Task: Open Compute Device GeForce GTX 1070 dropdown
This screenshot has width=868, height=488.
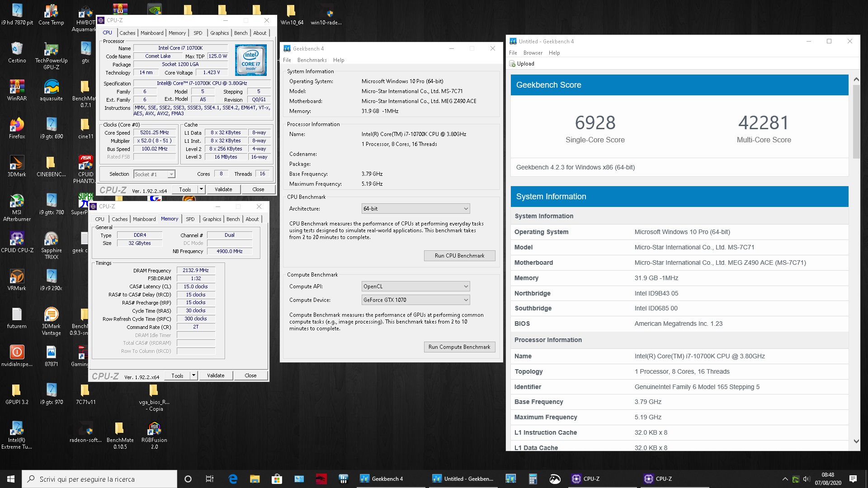Action: tap(416, 300)
